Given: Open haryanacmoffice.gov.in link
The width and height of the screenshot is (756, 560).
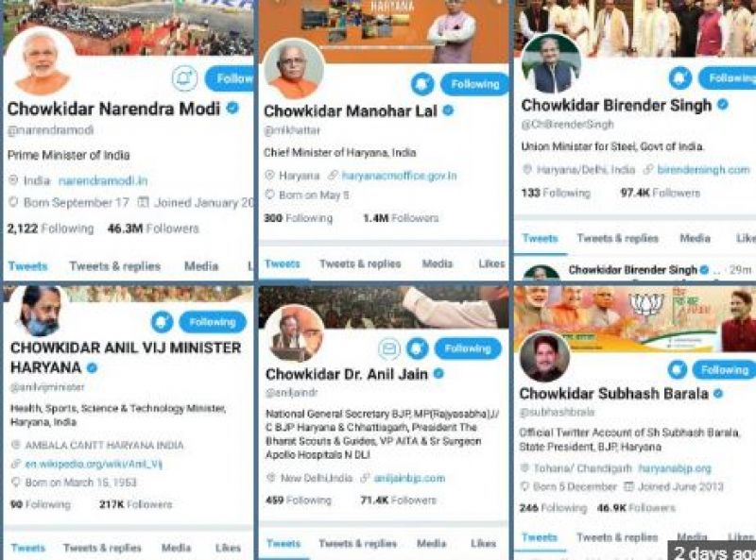Looking at the screenshot, I should tap(399, 176).
